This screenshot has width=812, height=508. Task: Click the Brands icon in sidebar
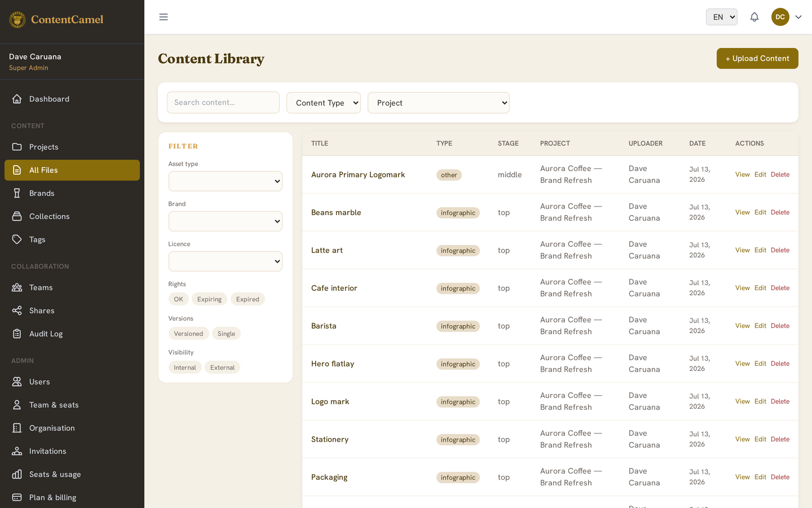click(x=17, y=193)
